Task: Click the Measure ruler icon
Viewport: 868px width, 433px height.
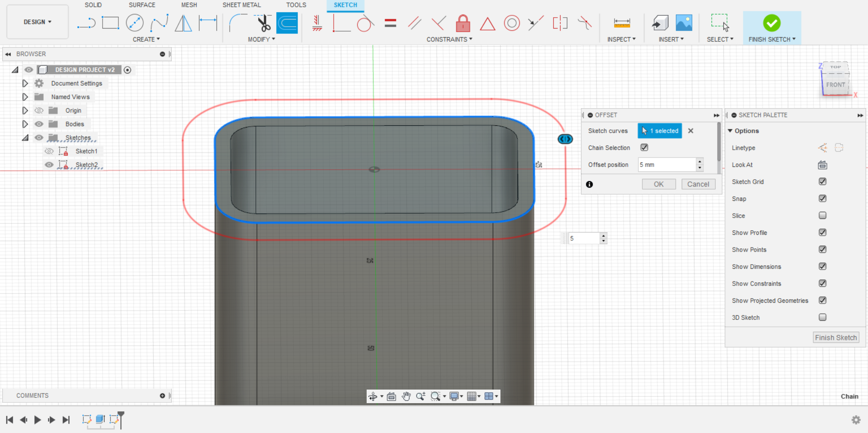Action: [x=622, y=23]
